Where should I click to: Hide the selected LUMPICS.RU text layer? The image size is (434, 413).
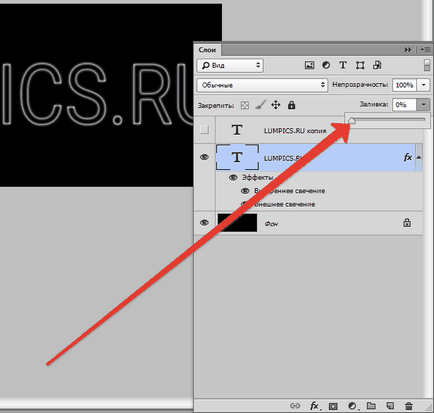point(204,157)
